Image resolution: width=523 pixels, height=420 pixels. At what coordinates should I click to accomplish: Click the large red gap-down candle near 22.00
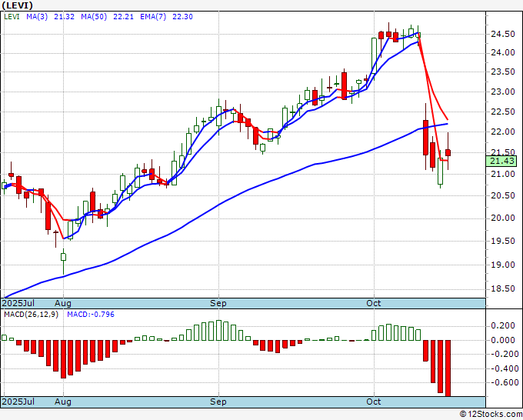pyautogui.click(x=425, y=138)
